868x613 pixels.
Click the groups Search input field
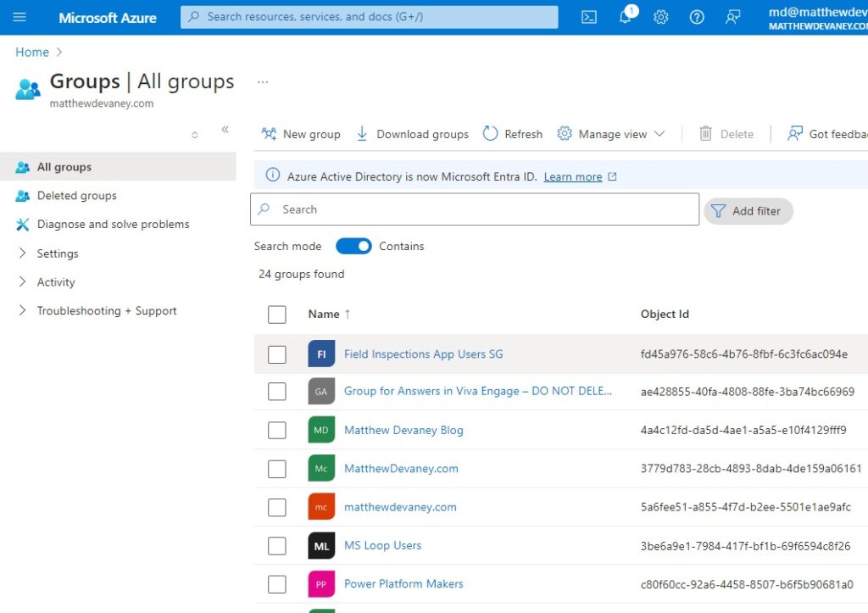(475, 209)
